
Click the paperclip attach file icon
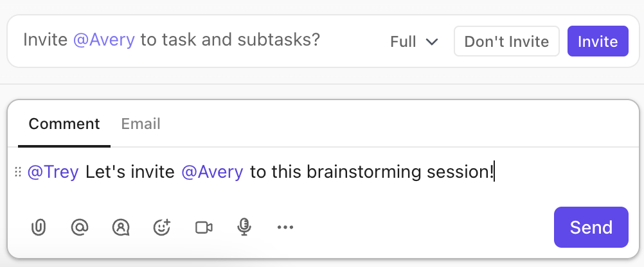coord(39,227)
